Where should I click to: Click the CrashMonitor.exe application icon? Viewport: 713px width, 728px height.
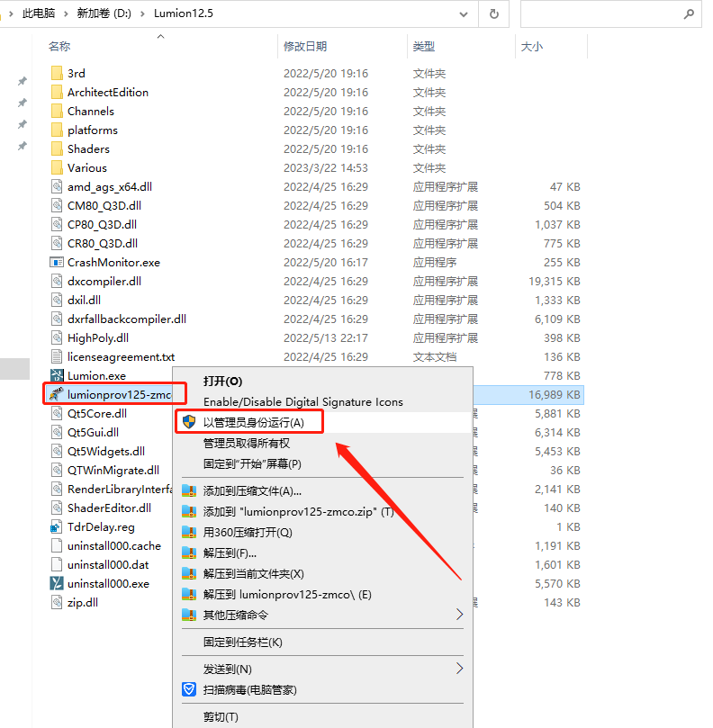coord(57,263)
